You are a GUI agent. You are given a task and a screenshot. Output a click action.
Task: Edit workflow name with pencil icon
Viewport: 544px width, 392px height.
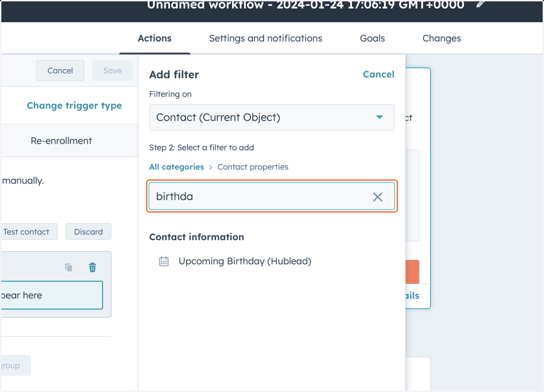click(x=481, y=5)
